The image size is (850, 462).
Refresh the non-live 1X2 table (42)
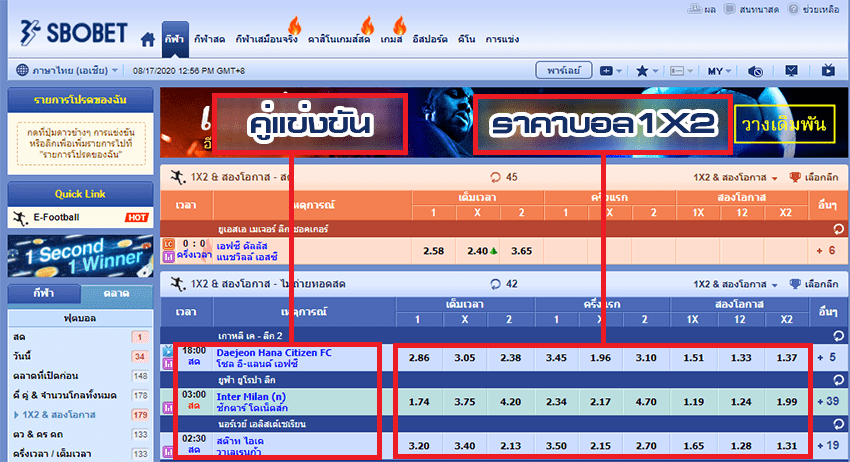point(495,284)
